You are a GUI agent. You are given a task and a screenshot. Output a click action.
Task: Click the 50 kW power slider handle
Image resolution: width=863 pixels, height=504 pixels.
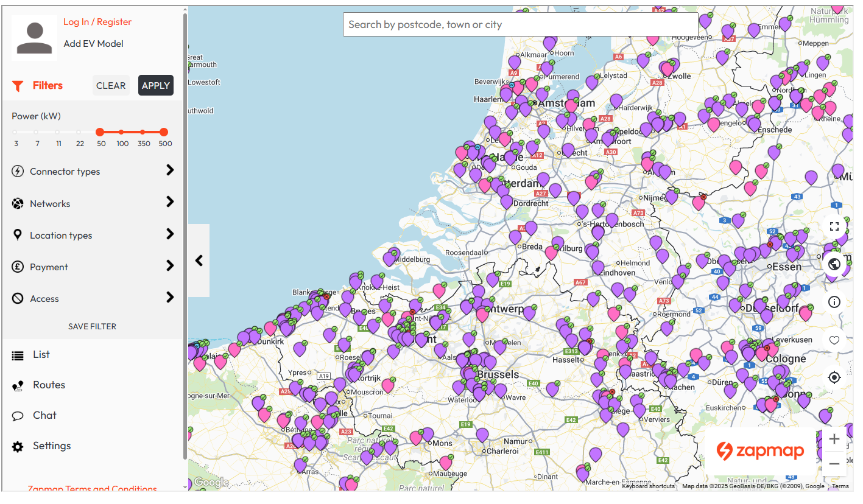[x=100, y=132]
